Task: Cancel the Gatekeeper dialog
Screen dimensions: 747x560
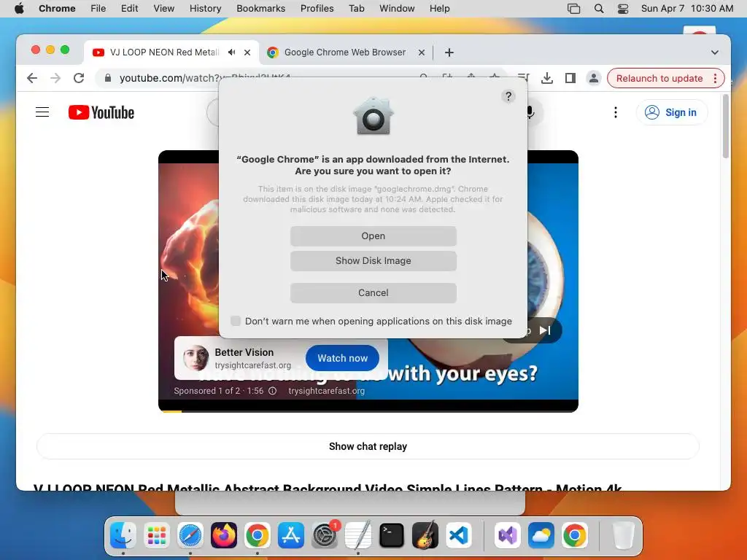Action: point(373,293)
